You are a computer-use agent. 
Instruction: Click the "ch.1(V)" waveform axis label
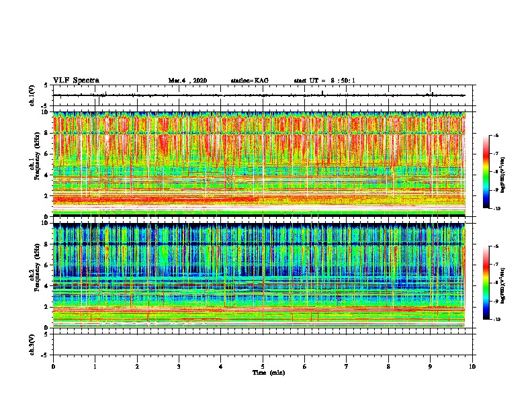(x=32, y=95)
